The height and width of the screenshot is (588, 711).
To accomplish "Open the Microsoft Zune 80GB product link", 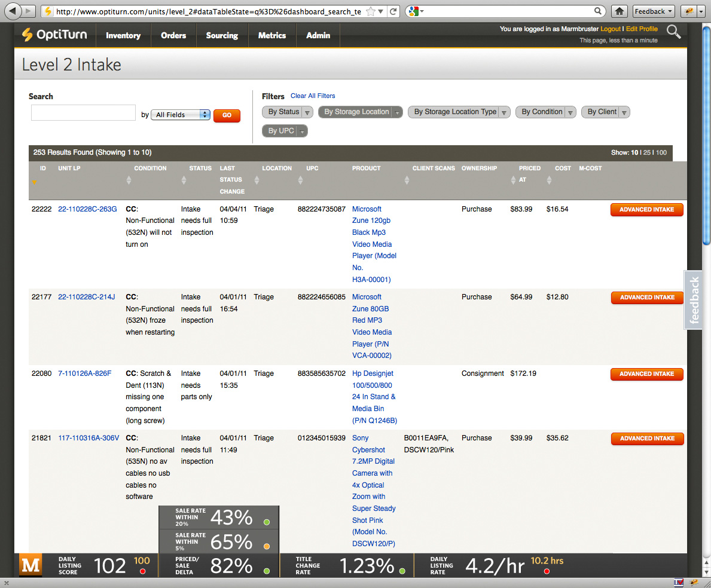I will point(372,326).
